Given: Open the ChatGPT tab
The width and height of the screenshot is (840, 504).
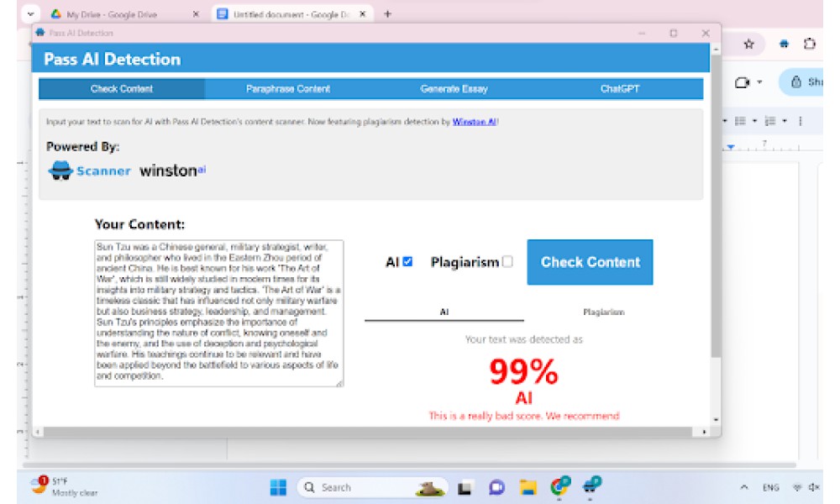Looking at the screenshot, I should 620,89.
